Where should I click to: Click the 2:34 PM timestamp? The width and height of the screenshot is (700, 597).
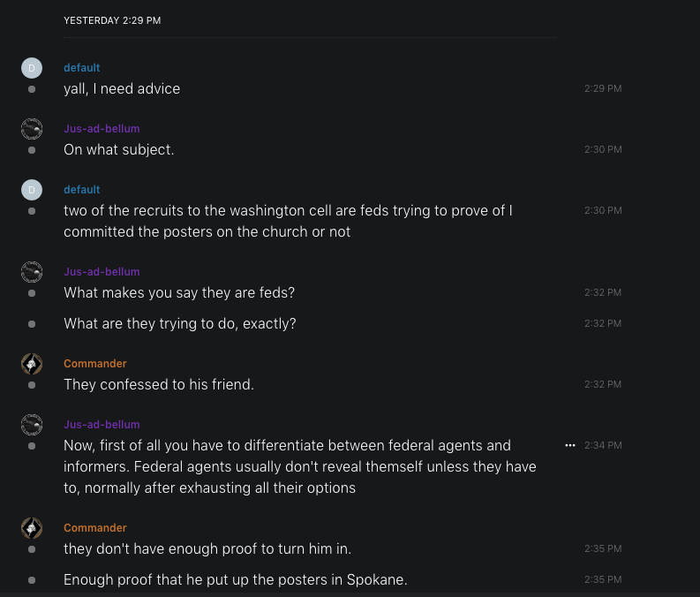click(x=603, y=445)
